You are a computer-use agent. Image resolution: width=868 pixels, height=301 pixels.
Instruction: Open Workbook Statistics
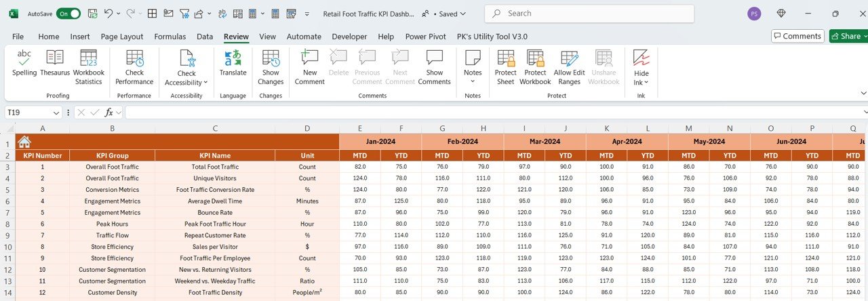[x=89, y=67]
